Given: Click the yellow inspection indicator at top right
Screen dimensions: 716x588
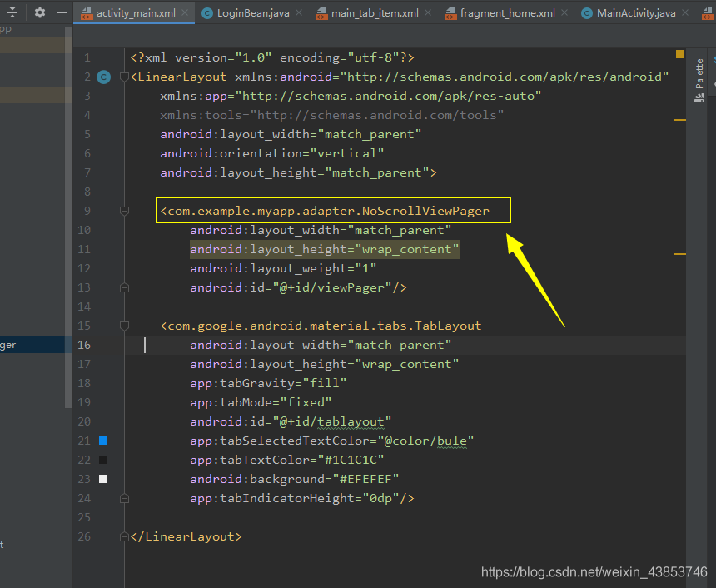Looking at the screenshot, I should [680, 54].
